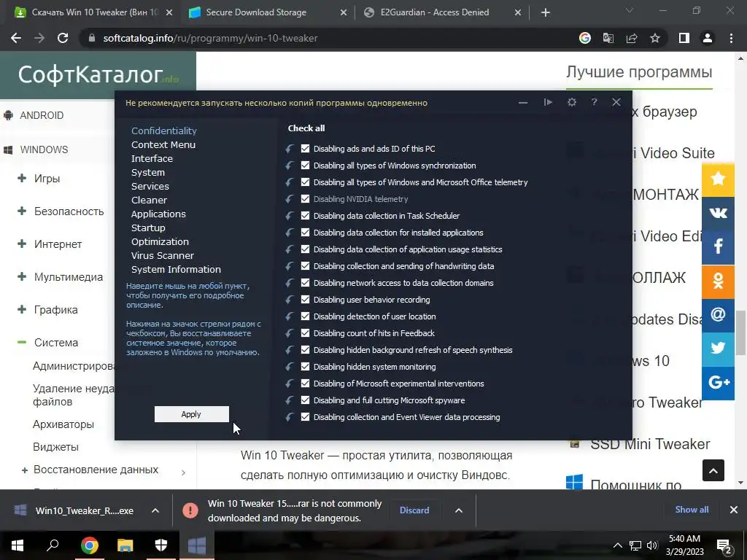747x560 pixels.
Task: Uncheck data collection for installed applications
Action: click(x=306, y=233)
